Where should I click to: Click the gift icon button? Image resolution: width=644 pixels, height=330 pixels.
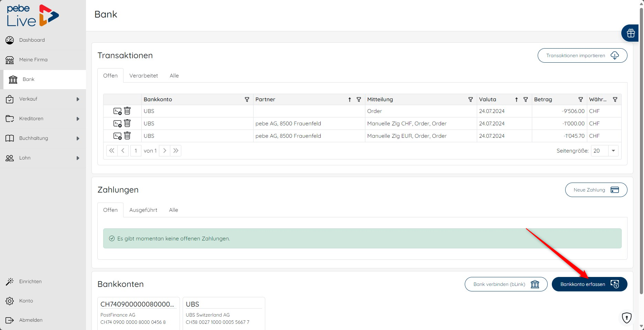[631, 33]
